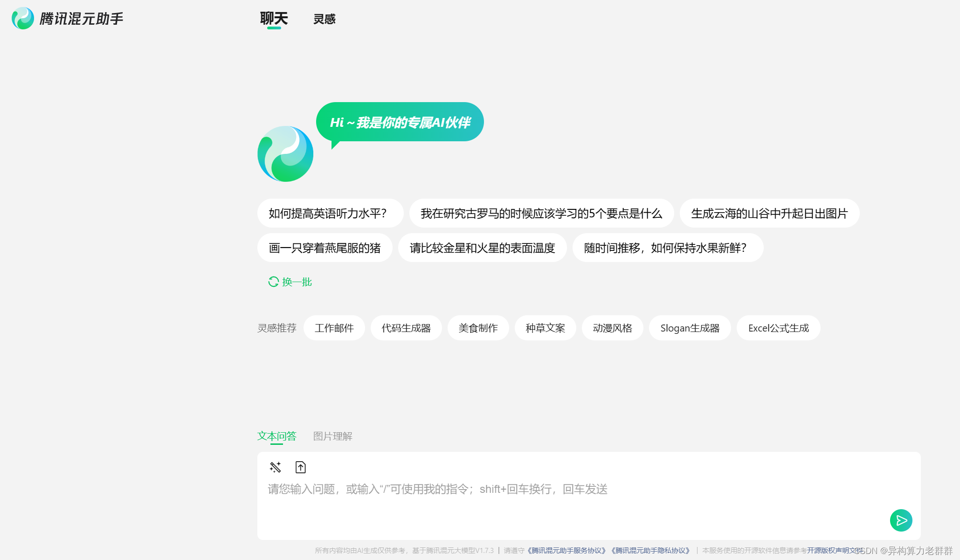Click the refresh icon beside 换一批
The width and height of the screenshot is (960, 560).
coord(273,282)
